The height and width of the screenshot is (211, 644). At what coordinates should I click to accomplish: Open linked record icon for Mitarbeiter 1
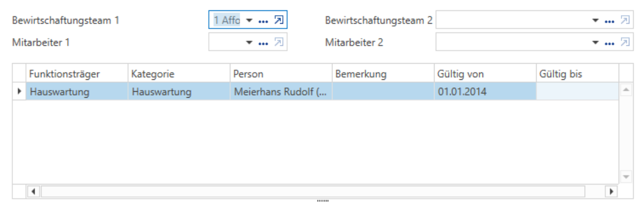[x=279, y=42]
